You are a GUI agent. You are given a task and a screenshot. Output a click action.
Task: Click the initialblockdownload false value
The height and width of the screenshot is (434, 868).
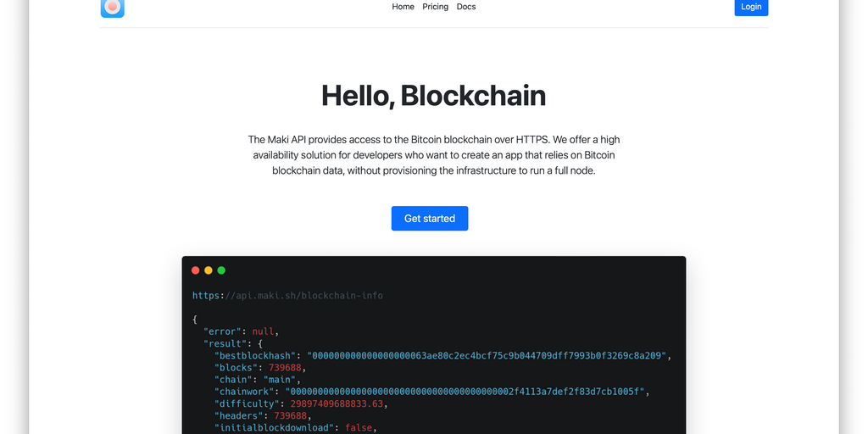point(356,428)
